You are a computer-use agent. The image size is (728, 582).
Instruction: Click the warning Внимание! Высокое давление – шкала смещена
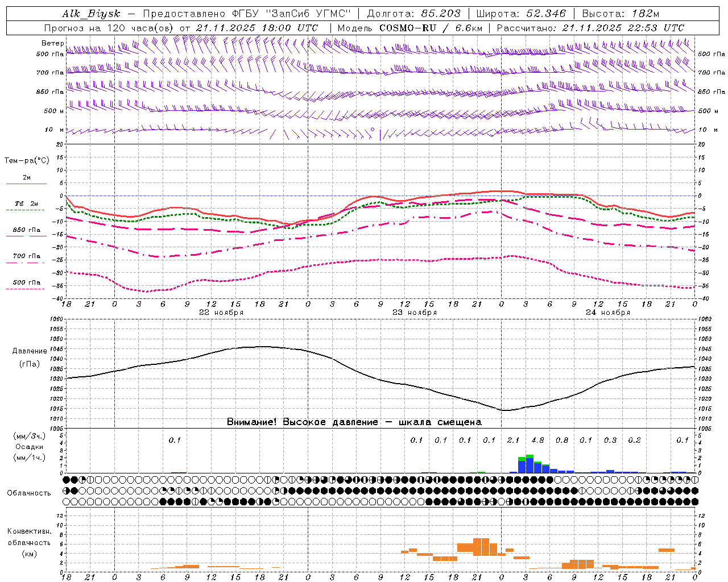354,422
